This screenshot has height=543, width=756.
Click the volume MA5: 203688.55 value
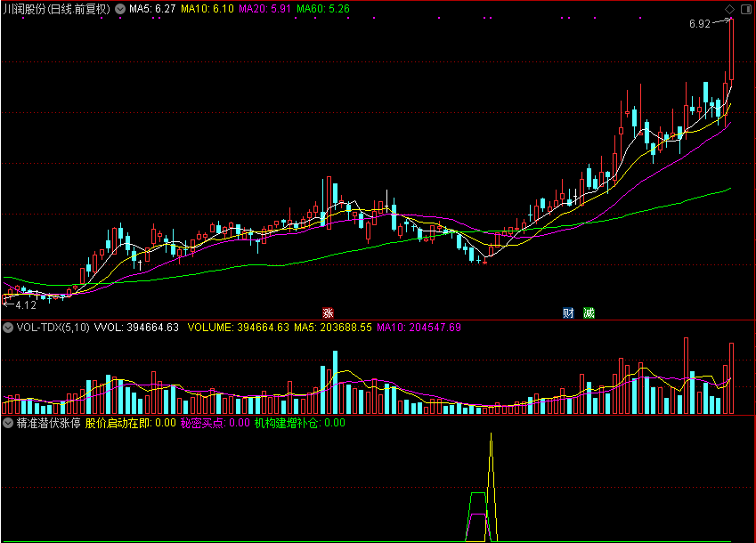coord(333,328)
